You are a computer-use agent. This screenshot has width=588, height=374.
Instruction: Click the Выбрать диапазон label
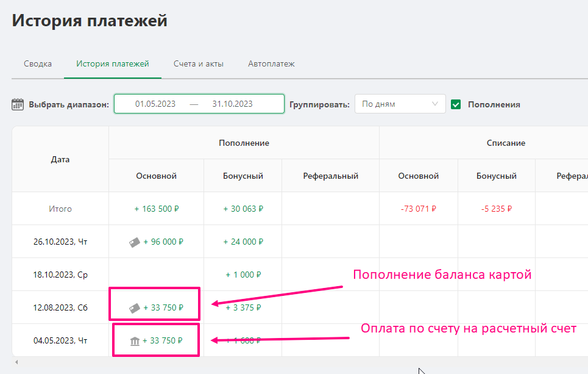click(x=69, y=105)
